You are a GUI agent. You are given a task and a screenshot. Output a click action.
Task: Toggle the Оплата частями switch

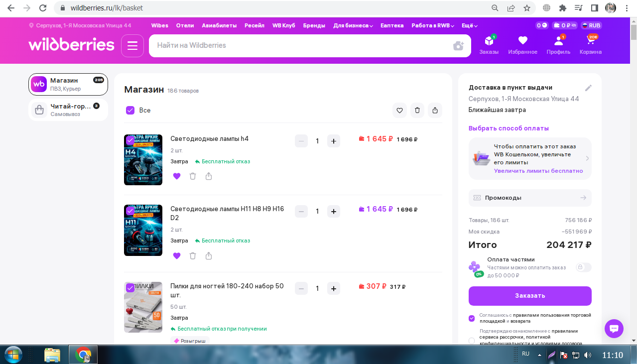(x=583, y=267)
